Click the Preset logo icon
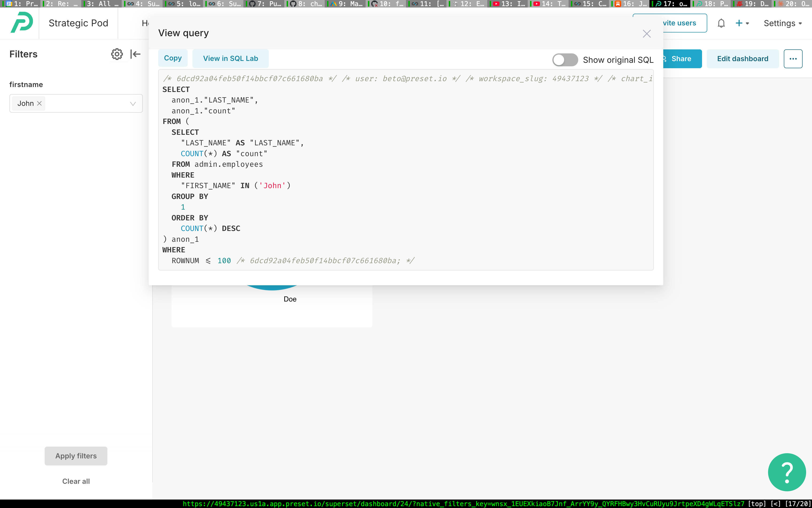812x508 pixels. 22,23
